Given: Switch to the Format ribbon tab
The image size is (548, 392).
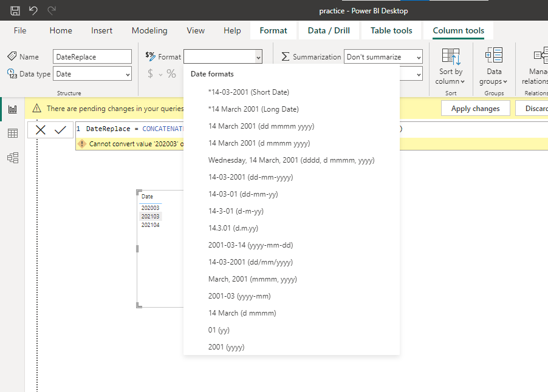Looking at the screenshot, I should click(x=273, y=30).
